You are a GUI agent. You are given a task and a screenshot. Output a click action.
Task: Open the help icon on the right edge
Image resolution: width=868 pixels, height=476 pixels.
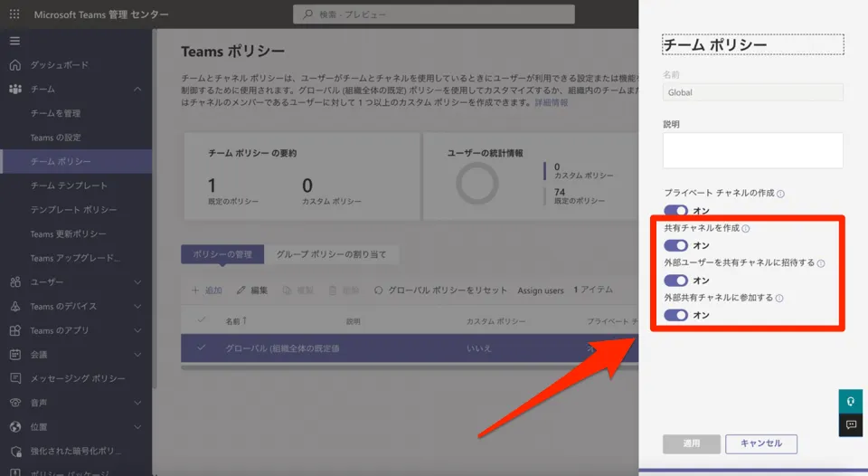click(851, 401)
